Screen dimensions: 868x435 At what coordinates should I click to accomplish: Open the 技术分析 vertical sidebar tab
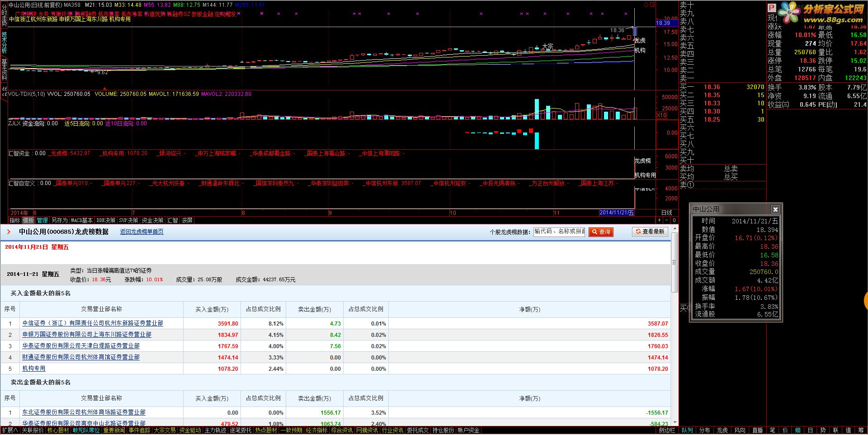click(4, 42)
